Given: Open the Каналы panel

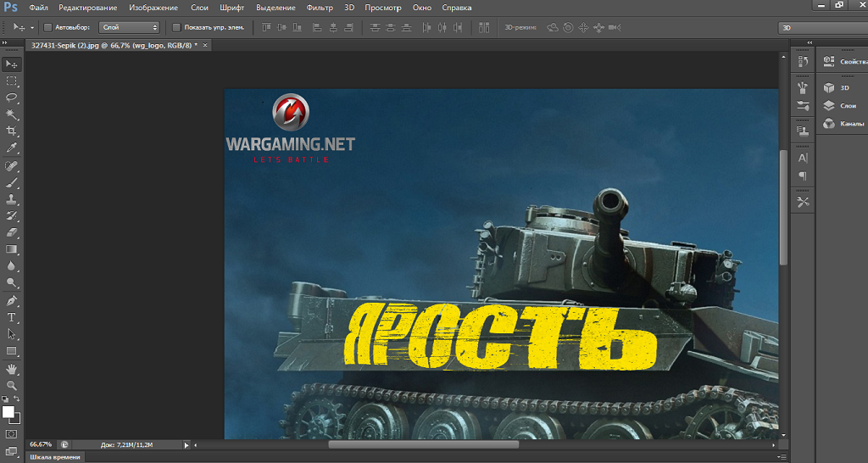Looking at the screenshot, I should click(x=850, y=124).
